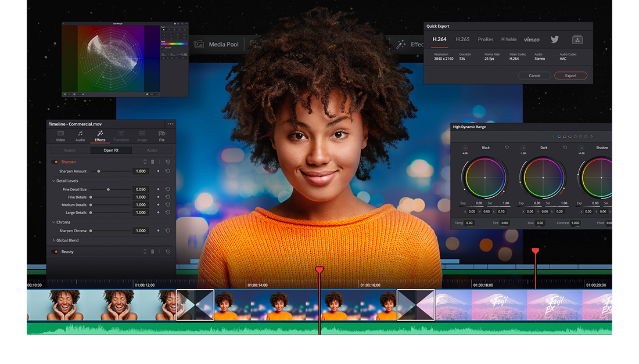This screenshot has width=639, height=364.
Task: Reset the Sharpen effect
Action: click(168, 161)
